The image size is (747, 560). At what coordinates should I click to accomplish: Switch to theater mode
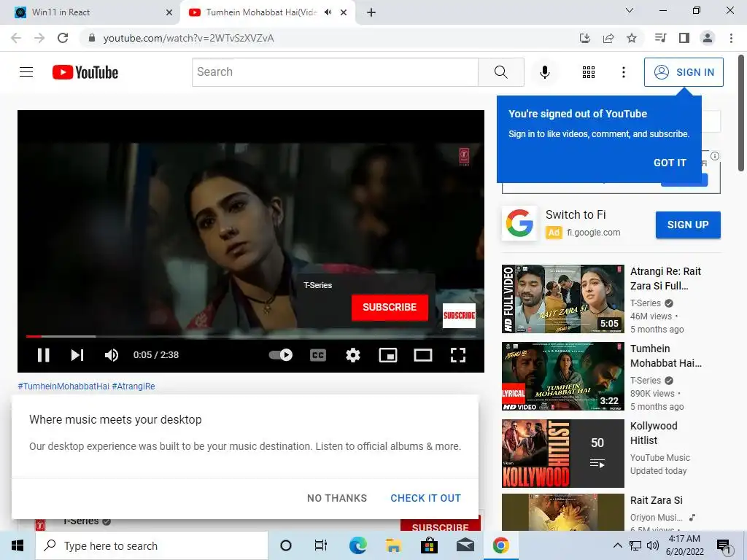coord(422,355)
